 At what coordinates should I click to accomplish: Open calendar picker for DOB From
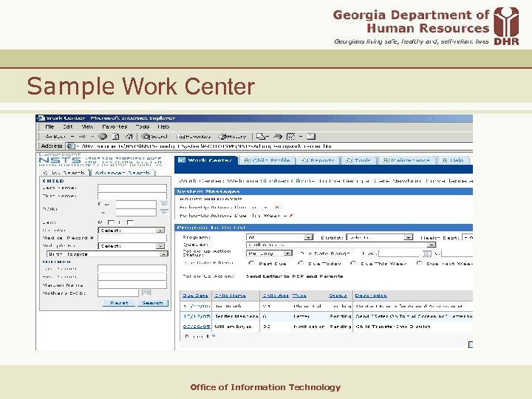(x=164, y=204)
